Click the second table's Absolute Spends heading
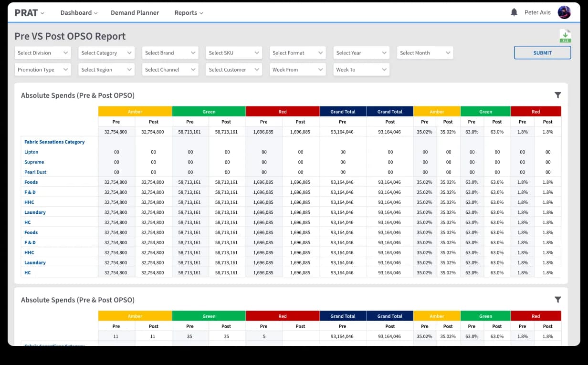Screen dimensions: 588x365 (78, 300)
